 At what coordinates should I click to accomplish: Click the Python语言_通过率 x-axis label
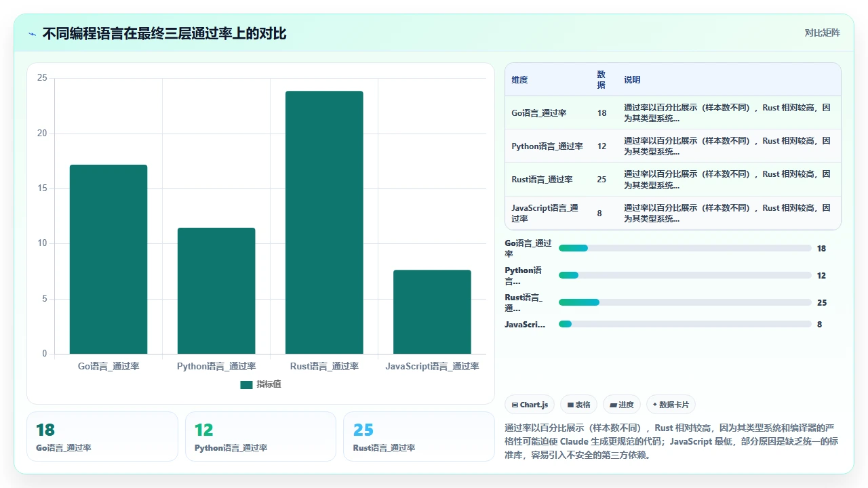point(216,367)
